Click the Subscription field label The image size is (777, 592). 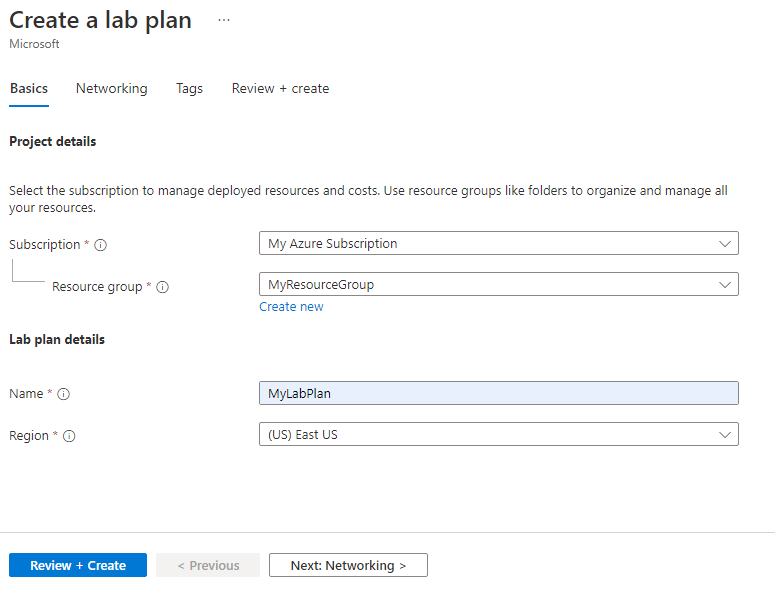[x=45, y=245]
